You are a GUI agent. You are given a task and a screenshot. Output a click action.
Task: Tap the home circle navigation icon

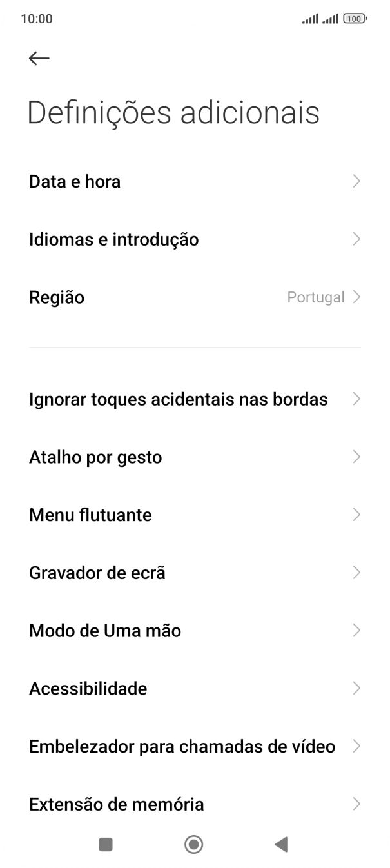pyautogui.click(x=194, y=843)
